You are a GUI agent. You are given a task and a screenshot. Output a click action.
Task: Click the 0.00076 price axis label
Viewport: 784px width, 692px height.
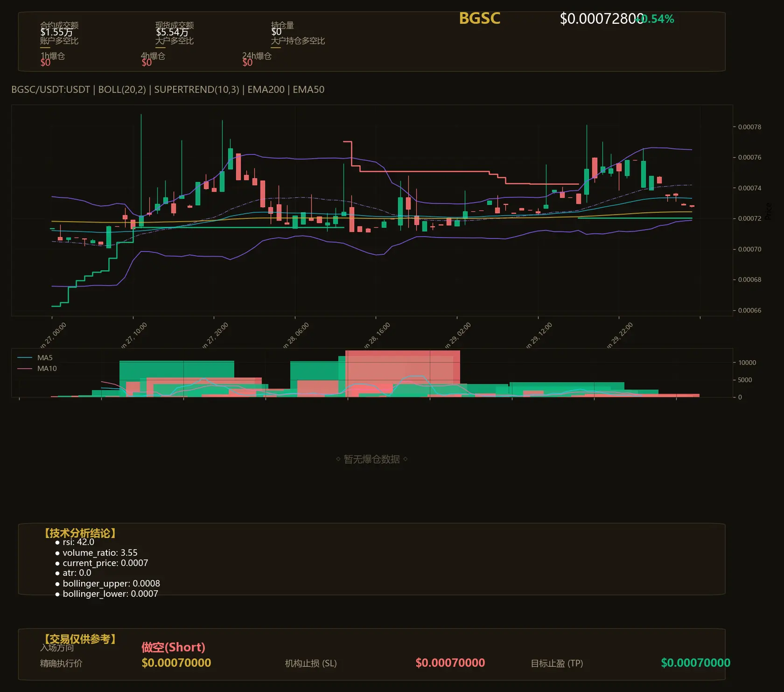pyautogui.click(x=749, y=157)
